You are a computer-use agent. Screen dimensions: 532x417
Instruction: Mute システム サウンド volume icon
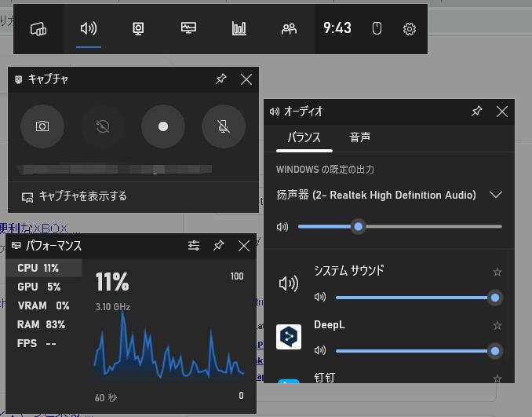320,297
